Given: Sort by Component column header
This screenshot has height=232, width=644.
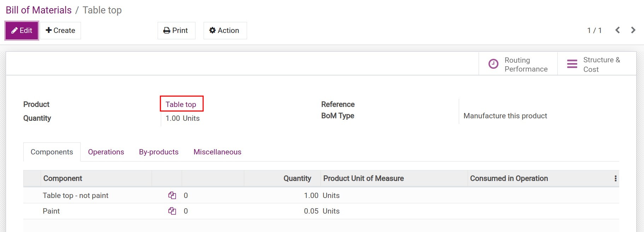Looking at the screenshot, I should click(x=96, y=179).
